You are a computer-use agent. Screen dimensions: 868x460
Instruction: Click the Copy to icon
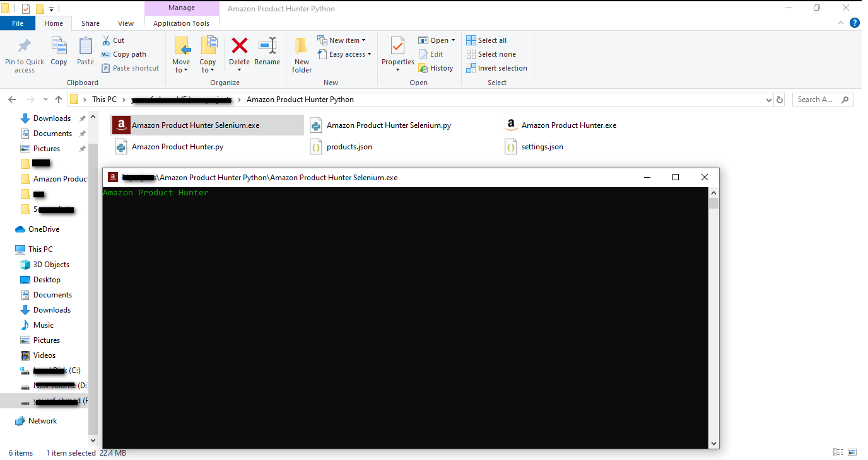(208, 46)
